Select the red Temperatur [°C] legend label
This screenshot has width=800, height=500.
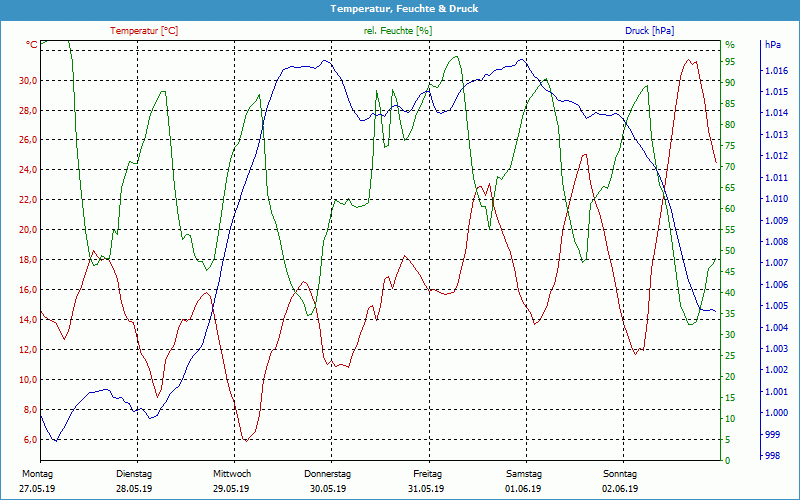click(x=144, y=31)
